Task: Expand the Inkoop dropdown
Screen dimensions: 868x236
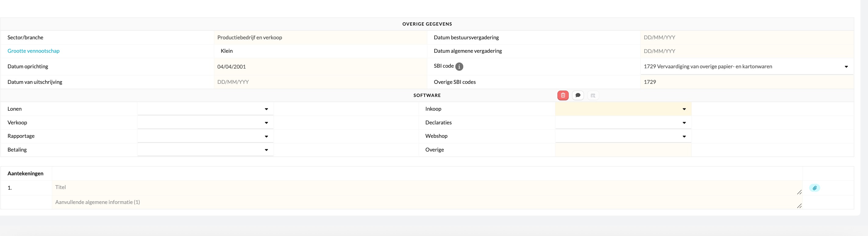Action: coord(623,109)
